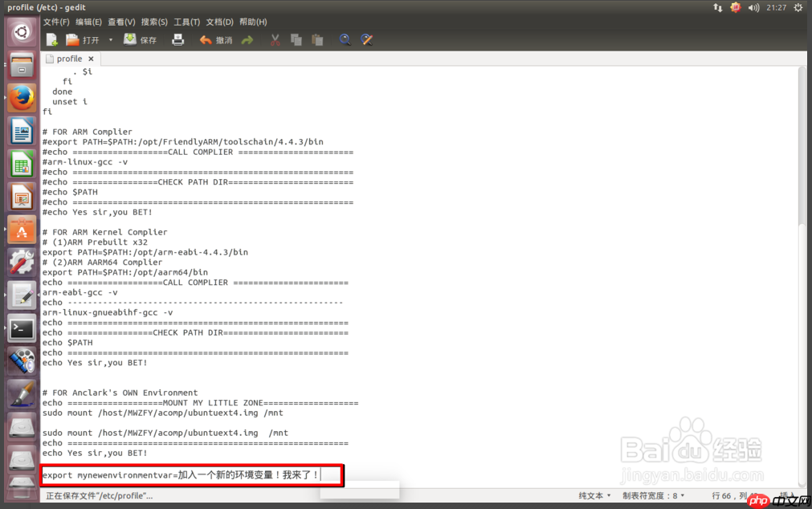
Task: Open network indicator in top panel
Action: point(718,7)
